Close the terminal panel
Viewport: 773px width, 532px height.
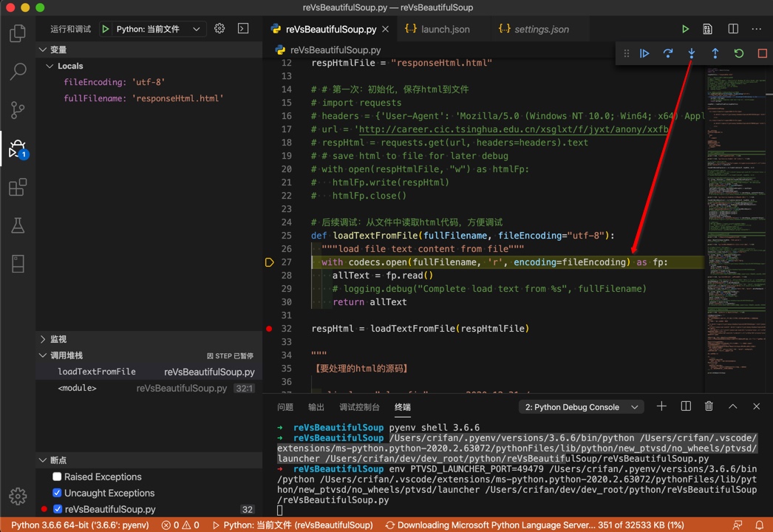tap(757, 406)
